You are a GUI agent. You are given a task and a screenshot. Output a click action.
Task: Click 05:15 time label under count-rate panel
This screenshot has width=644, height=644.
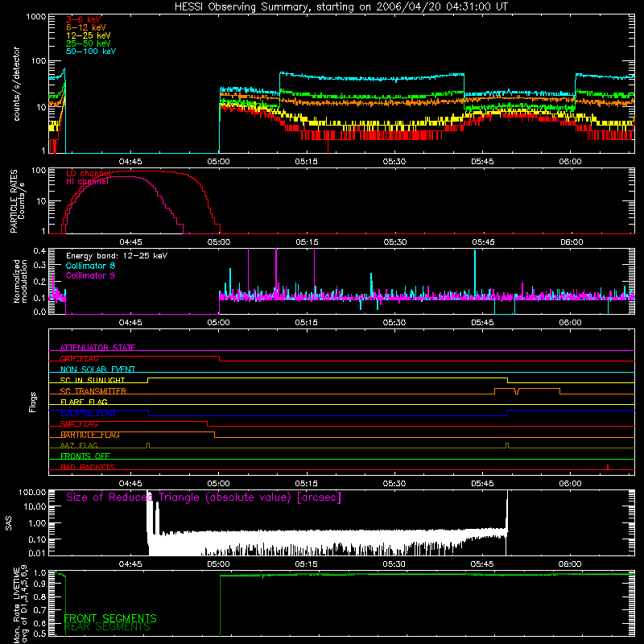pyautogui.click(x=306, y=162)
